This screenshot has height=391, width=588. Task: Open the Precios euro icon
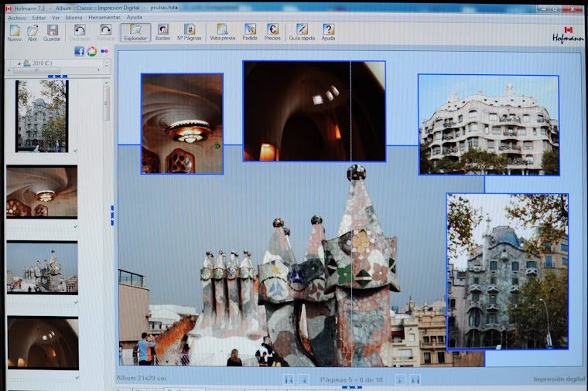tap(272, 32)
